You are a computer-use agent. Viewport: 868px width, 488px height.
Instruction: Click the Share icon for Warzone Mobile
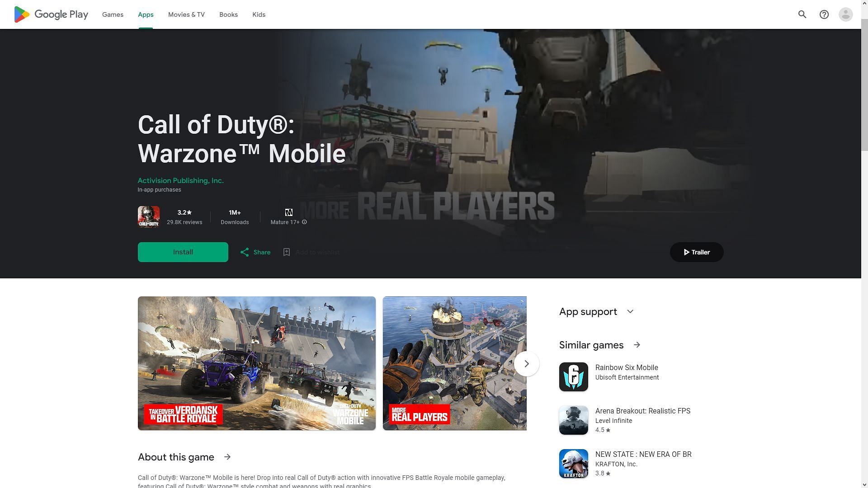click(x=245, y=251)
